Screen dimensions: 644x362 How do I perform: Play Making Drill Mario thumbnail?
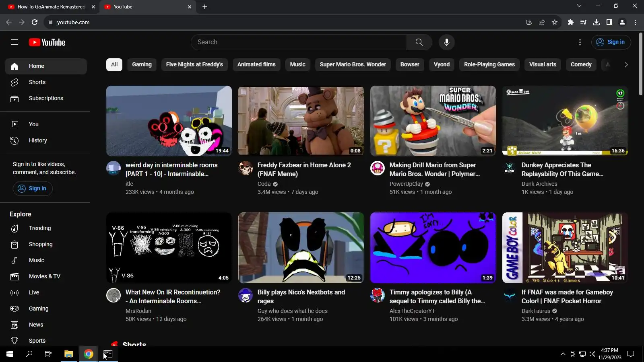click(433, 121)
